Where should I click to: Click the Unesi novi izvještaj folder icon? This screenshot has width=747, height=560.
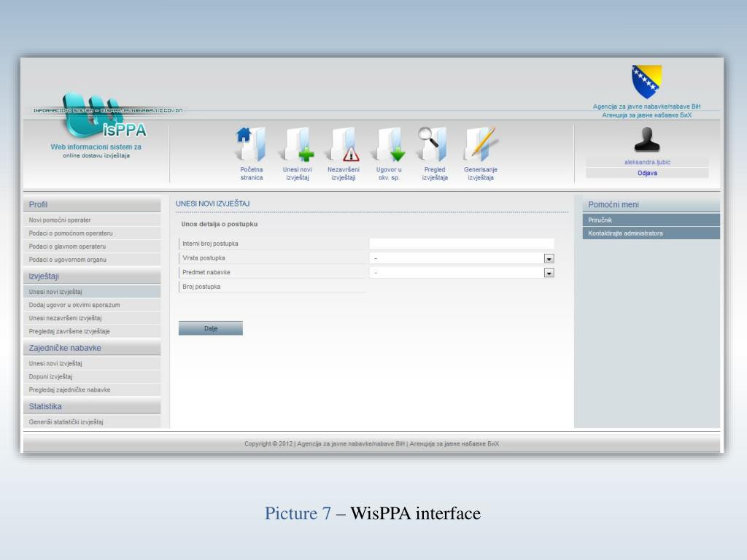tap(297, 144)
